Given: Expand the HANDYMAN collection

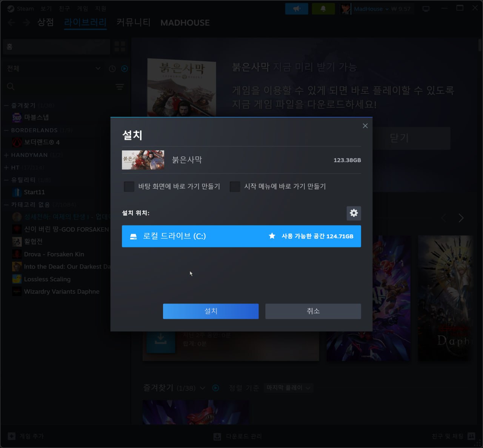Looking at the screenshot, I should (6, 155).
